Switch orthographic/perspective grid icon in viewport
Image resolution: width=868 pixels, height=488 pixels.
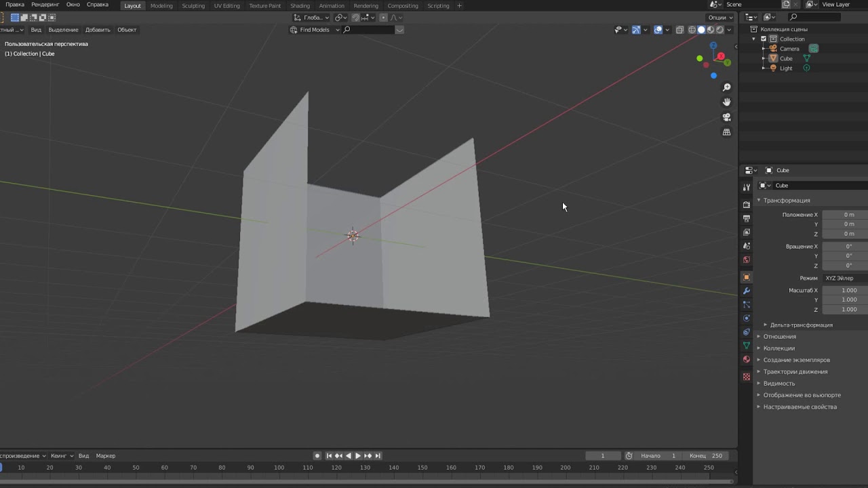[x=727, y=132]
